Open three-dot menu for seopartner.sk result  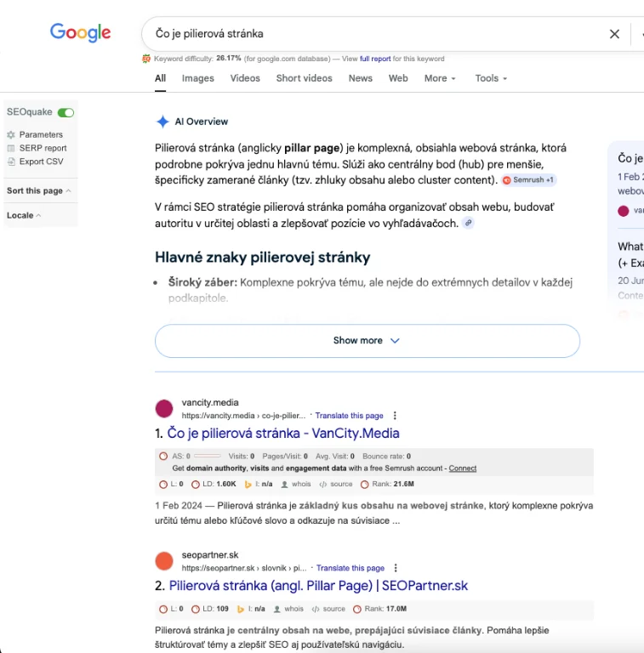(x=396, y=568)
